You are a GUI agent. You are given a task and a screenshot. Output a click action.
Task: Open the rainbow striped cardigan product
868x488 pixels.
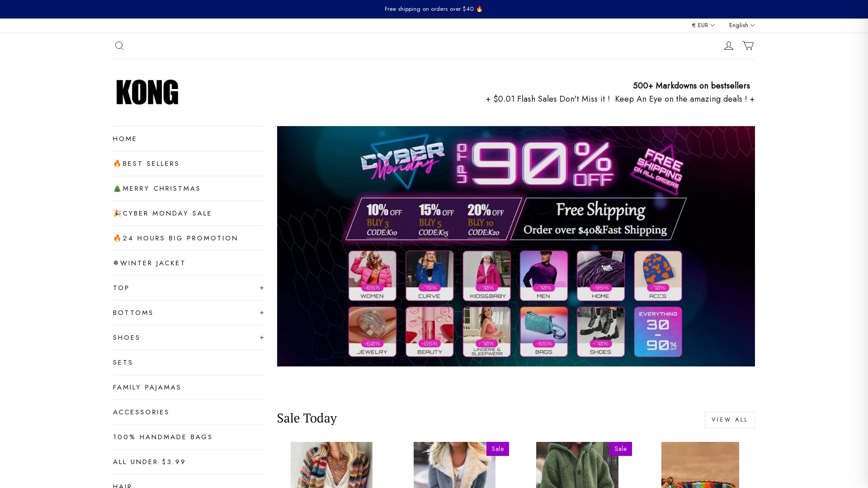tap(331, 465)
